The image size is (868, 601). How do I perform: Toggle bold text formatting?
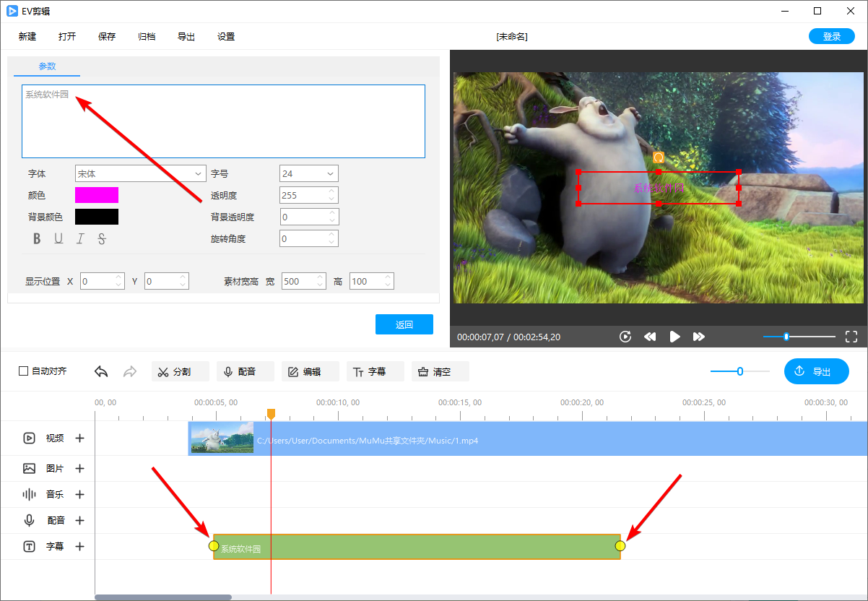click(x=37, y=239)
